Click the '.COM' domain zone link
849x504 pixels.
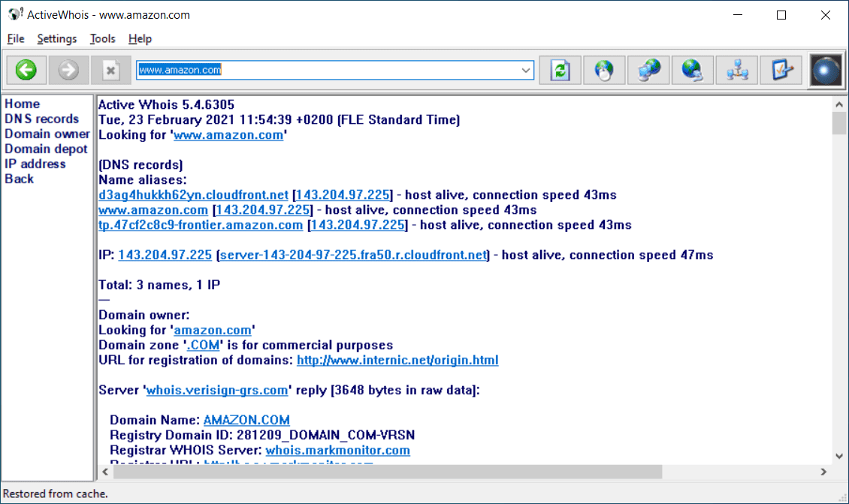[203, 346]
